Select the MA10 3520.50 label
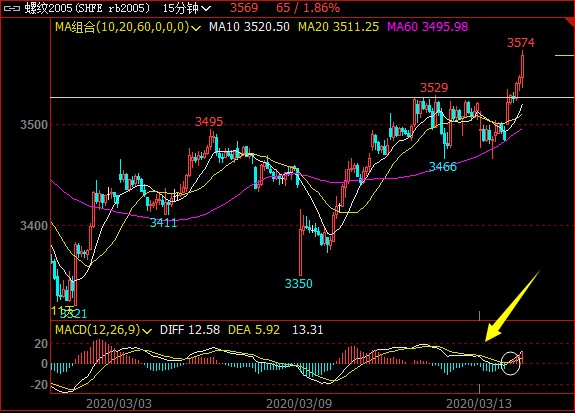This screenshot has width=575, height=413. (x=249, y=27)
